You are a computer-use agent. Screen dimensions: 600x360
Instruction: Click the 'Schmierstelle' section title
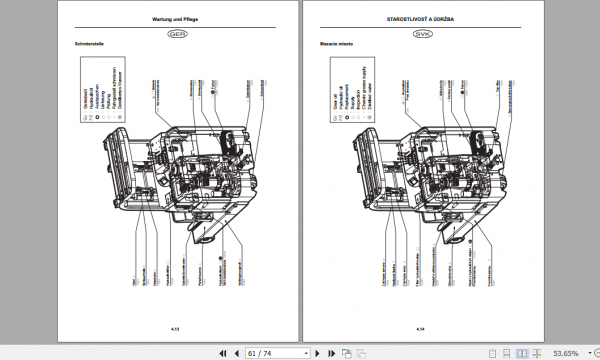pyautogui.click(x=89, y=44)
